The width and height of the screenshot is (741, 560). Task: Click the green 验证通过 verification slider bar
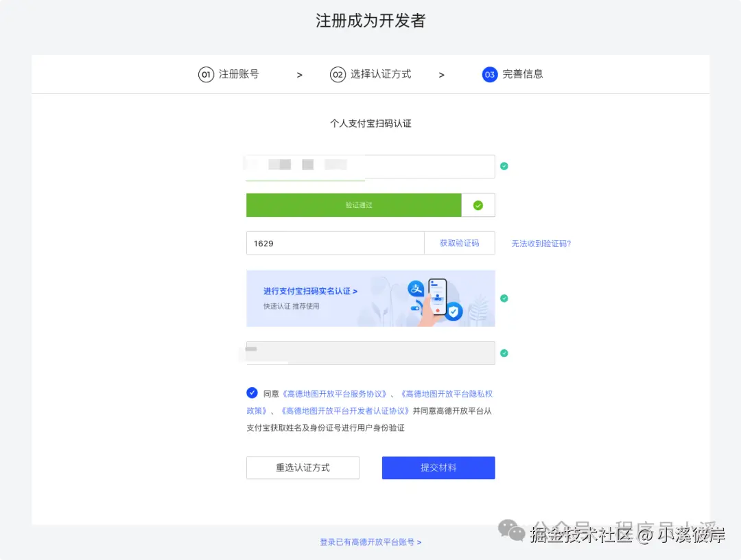[354, 205]
